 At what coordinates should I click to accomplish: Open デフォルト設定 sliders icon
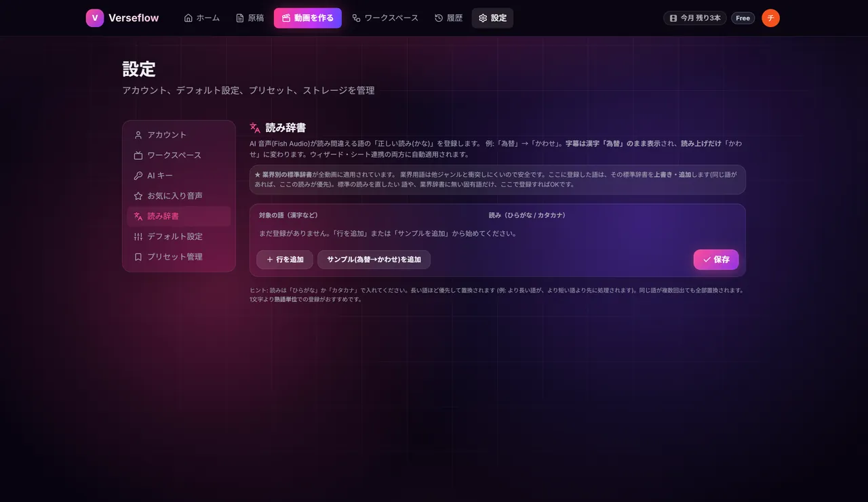point(138,236)
